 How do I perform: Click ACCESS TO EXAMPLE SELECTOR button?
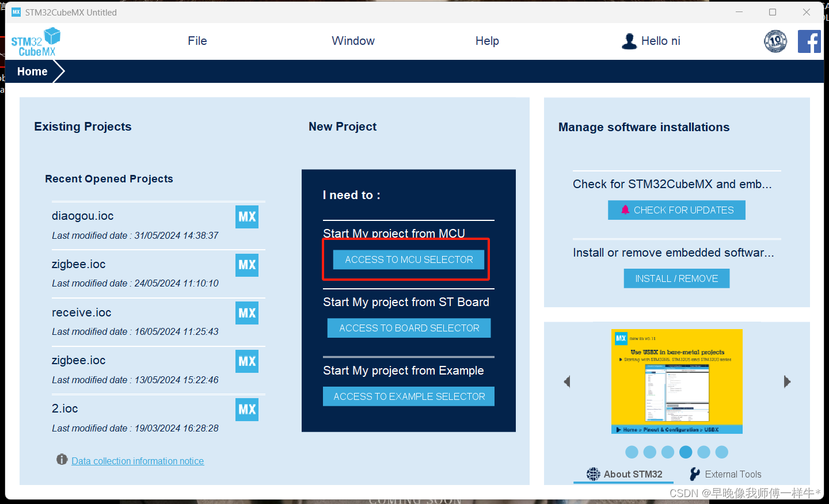pos(409,396)
